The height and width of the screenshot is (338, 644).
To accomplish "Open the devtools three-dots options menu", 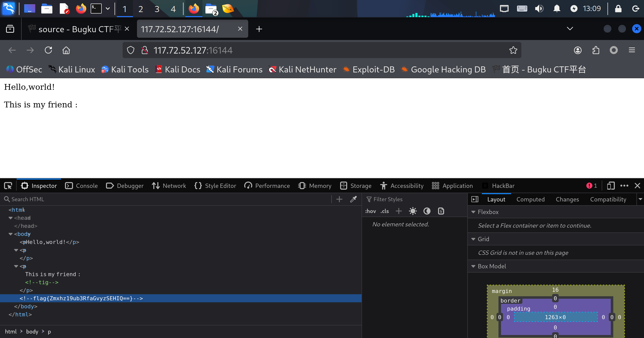I will coord(624,186).
